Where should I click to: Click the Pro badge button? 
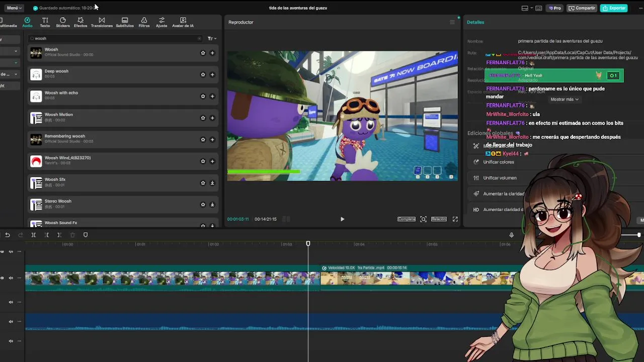pyautogui.click(x=555, y=8)
